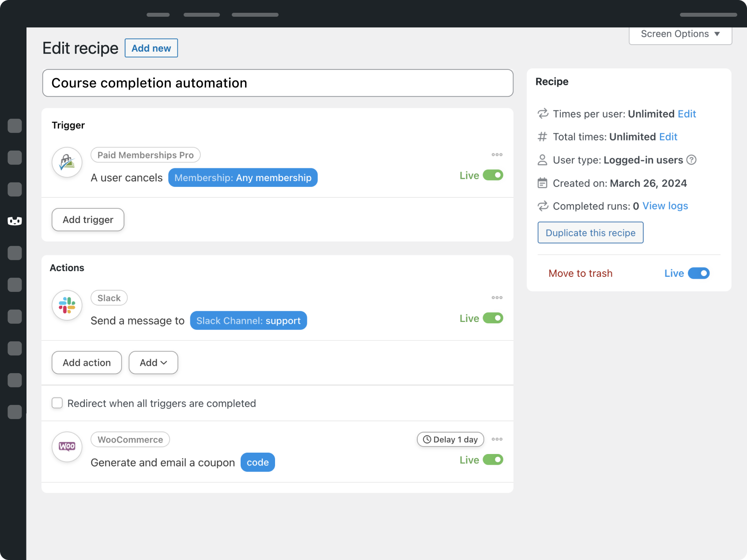The image size is (747, 560).
Task: Open the Add dropdown in the Actions section
Action: (153, 362)
